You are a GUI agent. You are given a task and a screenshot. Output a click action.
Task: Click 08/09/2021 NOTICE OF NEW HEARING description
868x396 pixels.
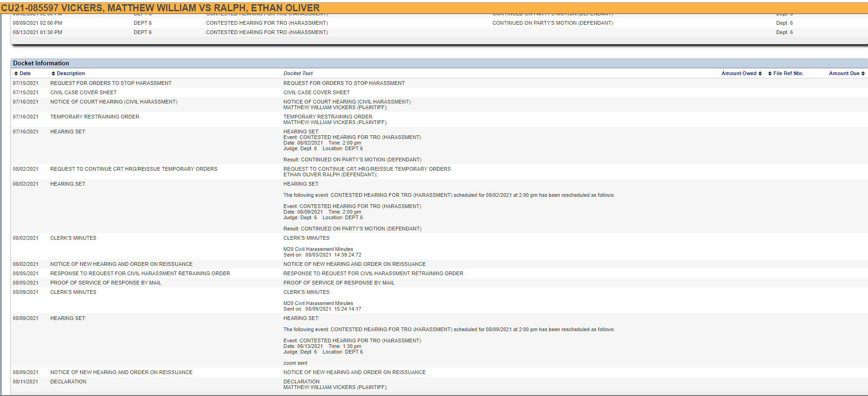click(x=121, y=372)
